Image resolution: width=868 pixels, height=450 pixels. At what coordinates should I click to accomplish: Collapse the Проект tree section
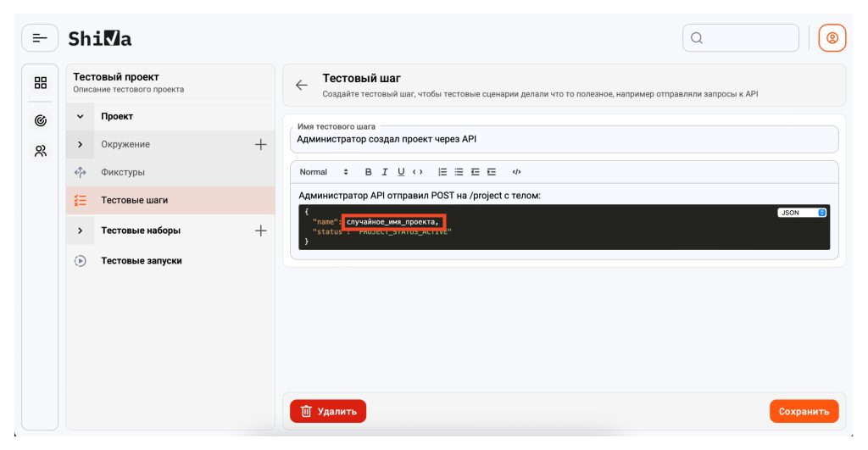pos(81,116)
